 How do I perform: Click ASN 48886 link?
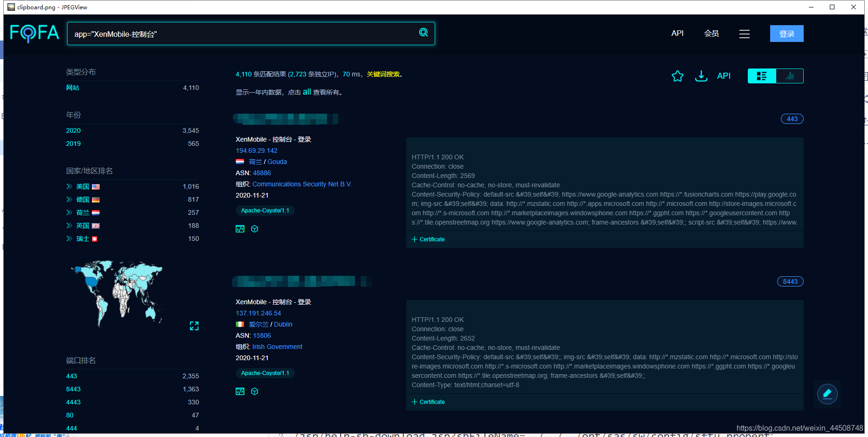pyautogui.click(x=262, y=173)
